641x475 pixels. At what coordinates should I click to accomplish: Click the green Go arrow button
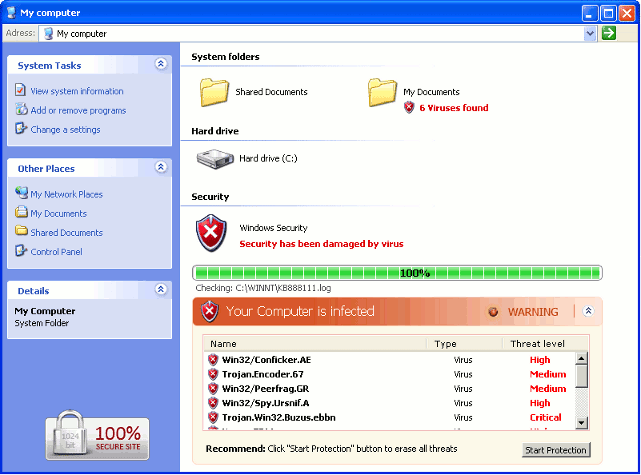coord(608,33)
